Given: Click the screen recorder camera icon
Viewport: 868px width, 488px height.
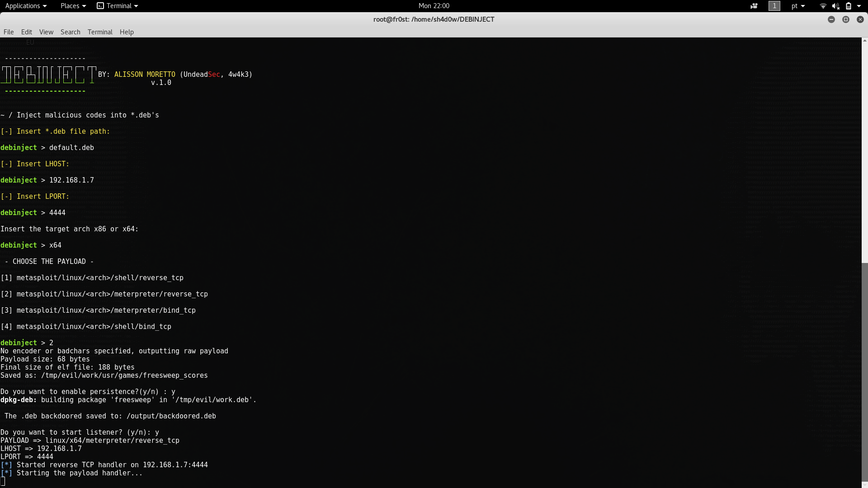Looking at the screenshot, I should tap(754, 6).
